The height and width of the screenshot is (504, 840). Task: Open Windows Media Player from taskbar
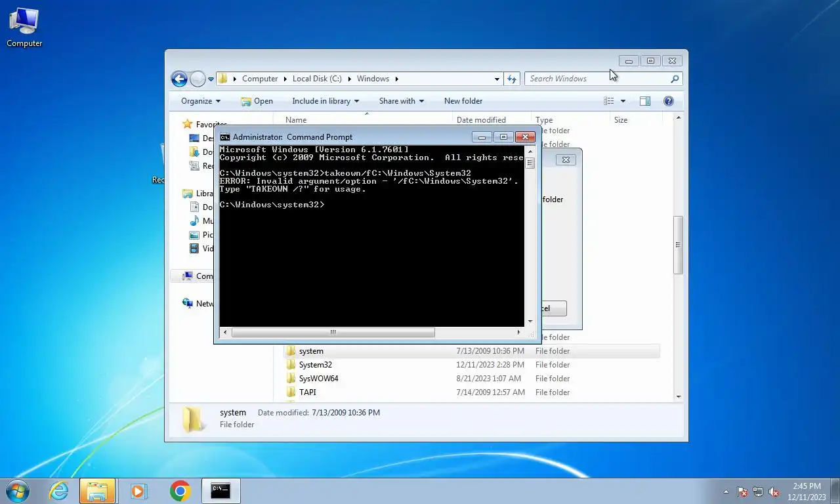point(138,491)
